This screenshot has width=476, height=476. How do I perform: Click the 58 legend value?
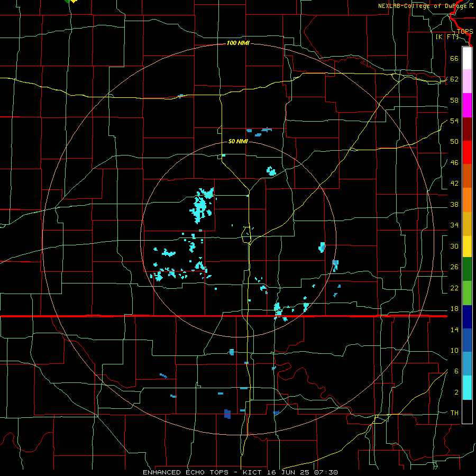(x=454, y=100)
